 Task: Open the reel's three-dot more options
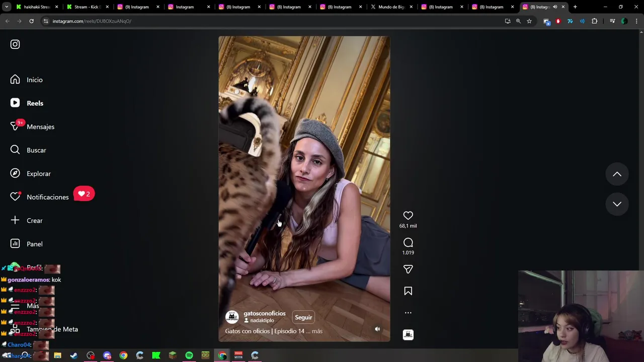click(408, 313)
